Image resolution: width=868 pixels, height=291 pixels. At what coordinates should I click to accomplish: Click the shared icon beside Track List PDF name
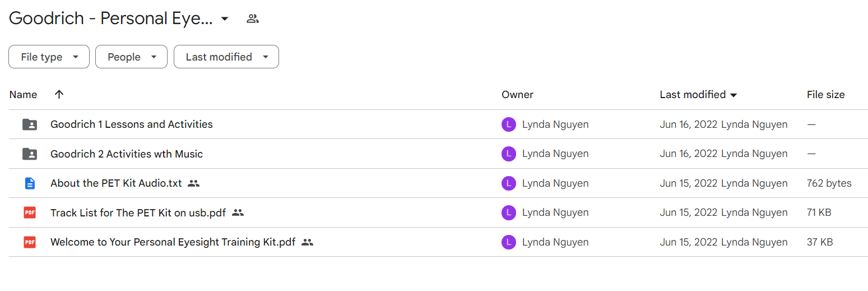coord(238,213)
